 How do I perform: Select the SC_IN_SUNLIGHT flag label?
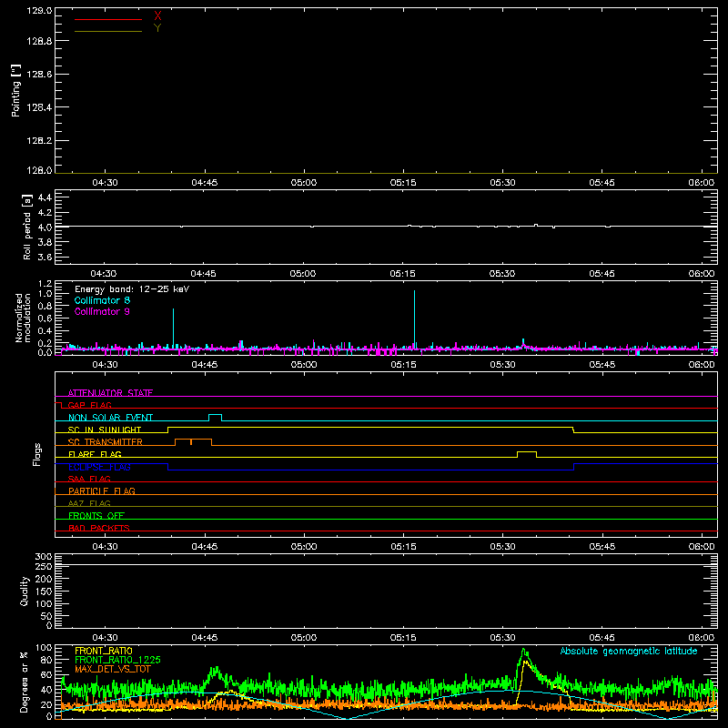105,430
